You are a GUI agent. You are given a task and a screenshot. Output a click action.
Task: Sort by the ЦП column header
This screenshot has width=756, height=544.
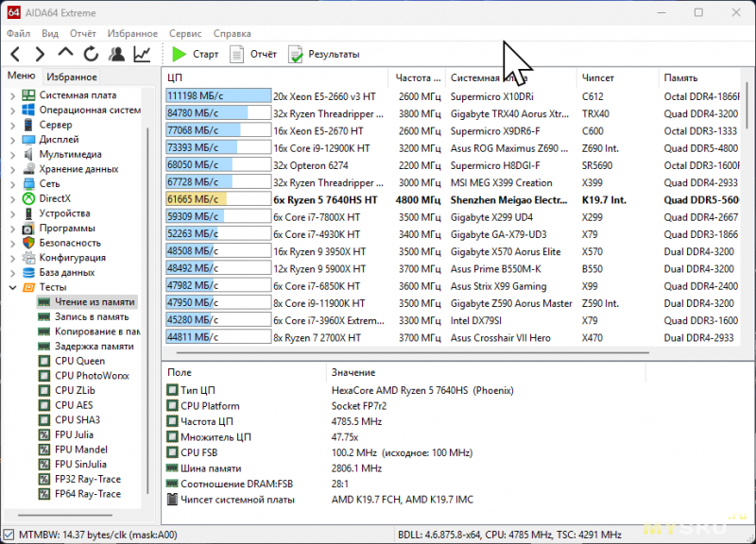[275, 77]
